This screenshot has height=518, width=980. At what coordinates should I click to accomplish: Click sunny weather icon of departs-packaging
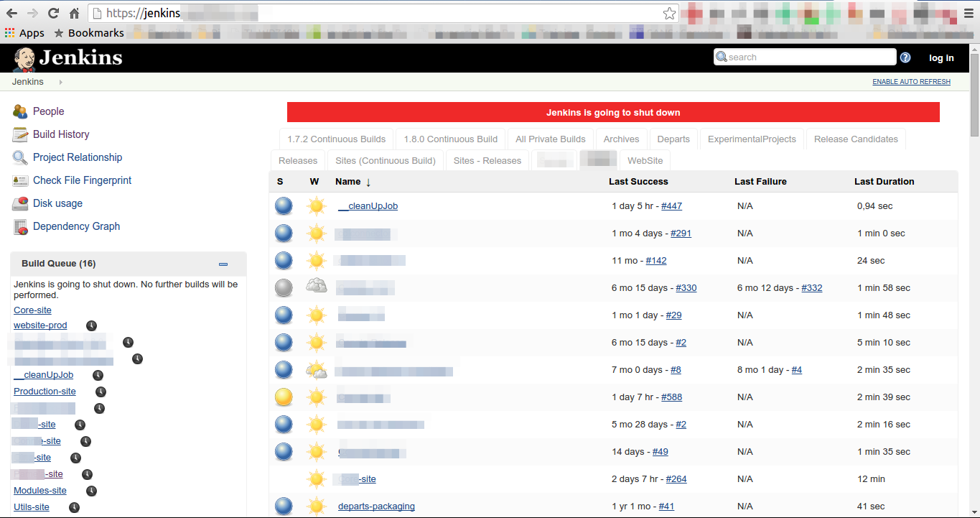316,507
